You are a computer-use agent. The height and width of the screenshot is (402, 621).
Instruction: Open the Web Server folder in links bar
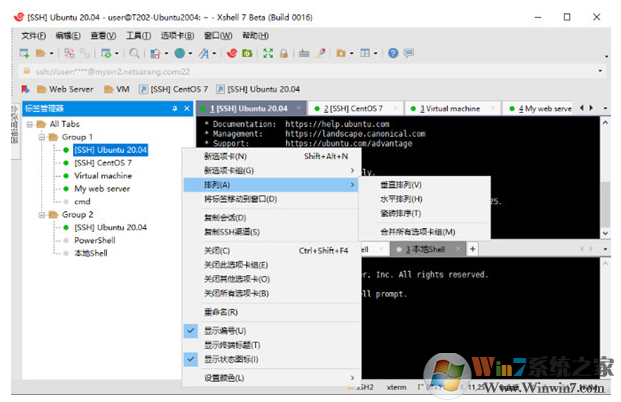pos(65,89)
